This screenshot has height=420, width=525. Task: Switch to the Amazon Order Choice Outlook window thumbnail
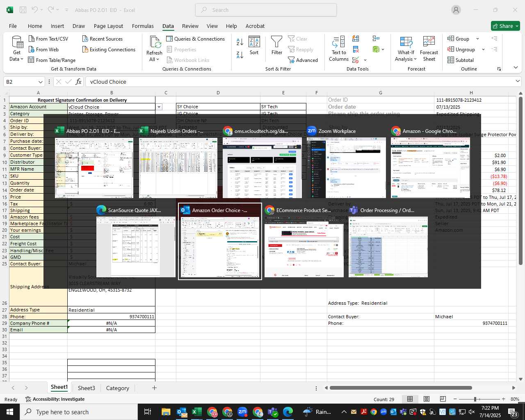coord(220,242)
